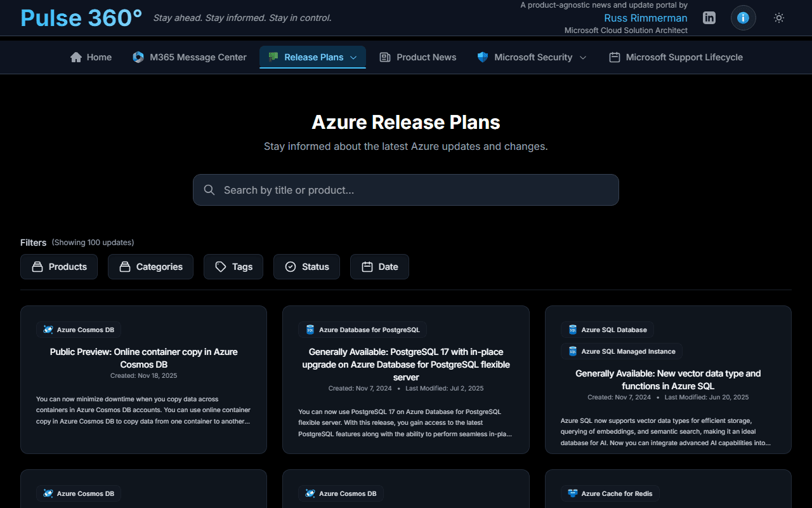The image size is (812, 508).
Task: Open the Russ Rimmerman name link
Action: (646, 18)
